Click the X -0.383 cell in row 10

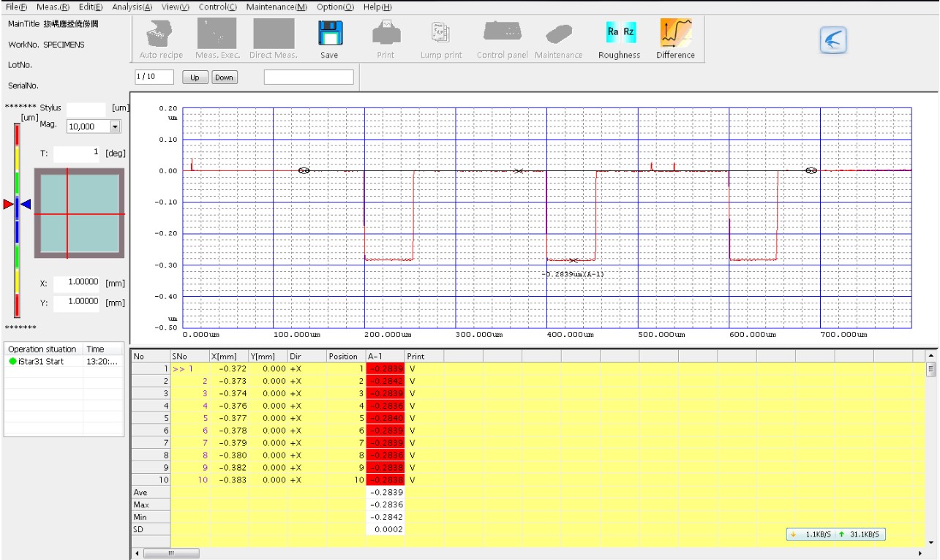(230, 480)
